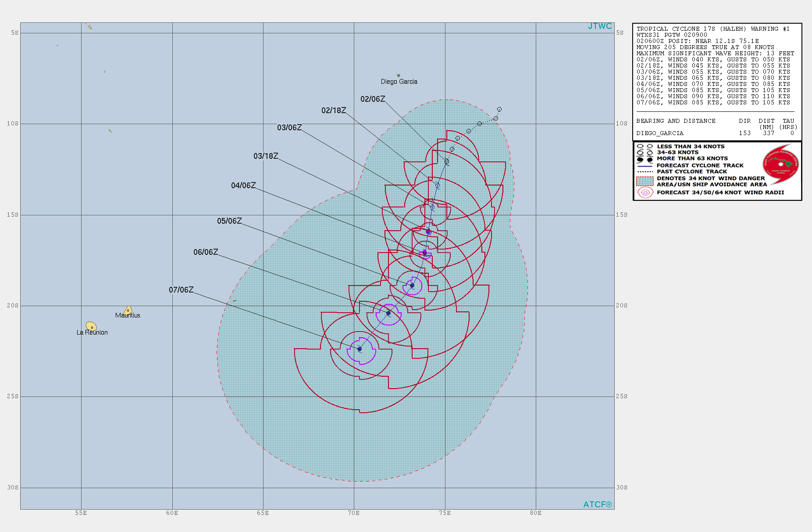Click the 05/06Z forecast cyclone position dot
This screenshot has height=532, width=812.
(412, 286)
